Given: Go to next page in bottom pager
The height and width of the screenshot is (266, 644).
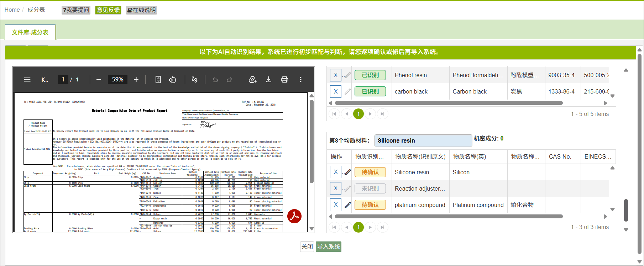Looking at the screenshot, I should click(370, 227).
